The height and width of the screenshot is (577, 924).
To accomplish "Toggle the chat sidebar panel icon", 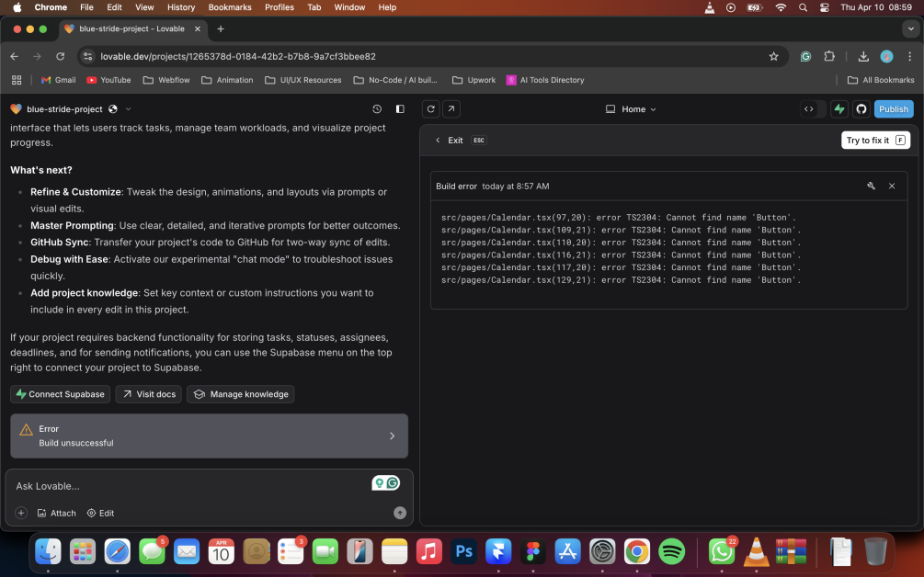I will click(400, 109).
